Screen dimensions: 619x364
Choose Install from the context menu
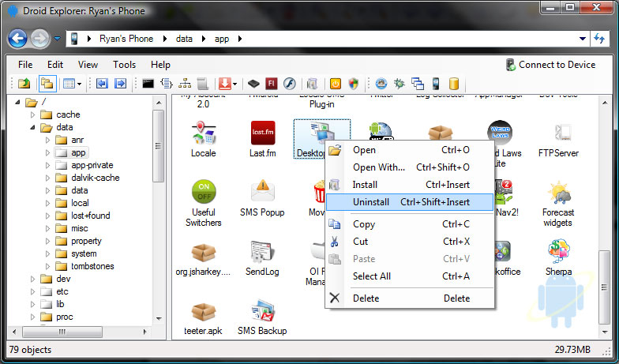(x=410, y=185)
